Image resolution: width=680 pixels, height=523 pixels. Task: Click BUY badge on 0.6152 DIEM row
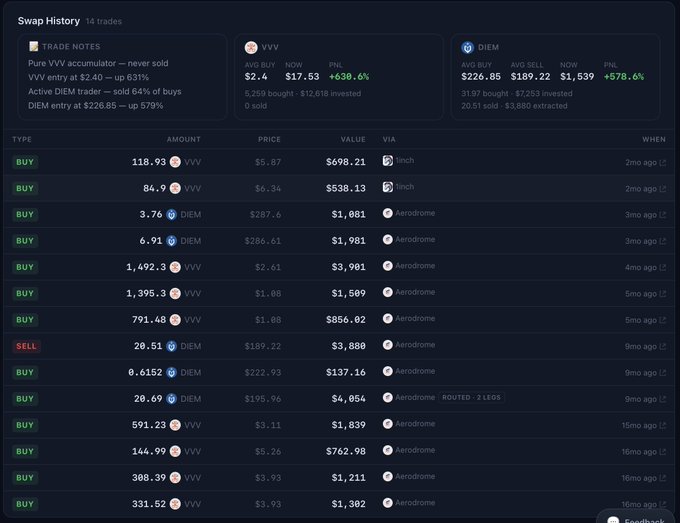click(x=25, y=373)
